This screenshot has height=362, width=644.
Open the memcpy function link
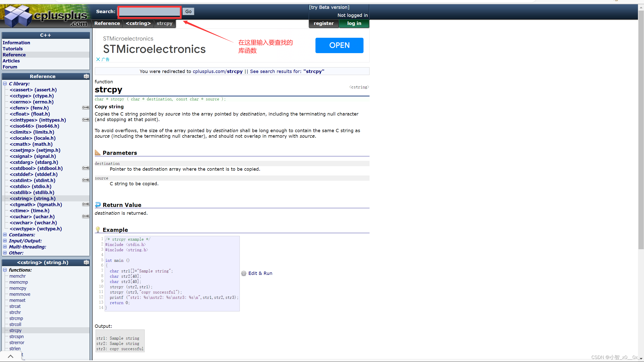pos(18,288)
